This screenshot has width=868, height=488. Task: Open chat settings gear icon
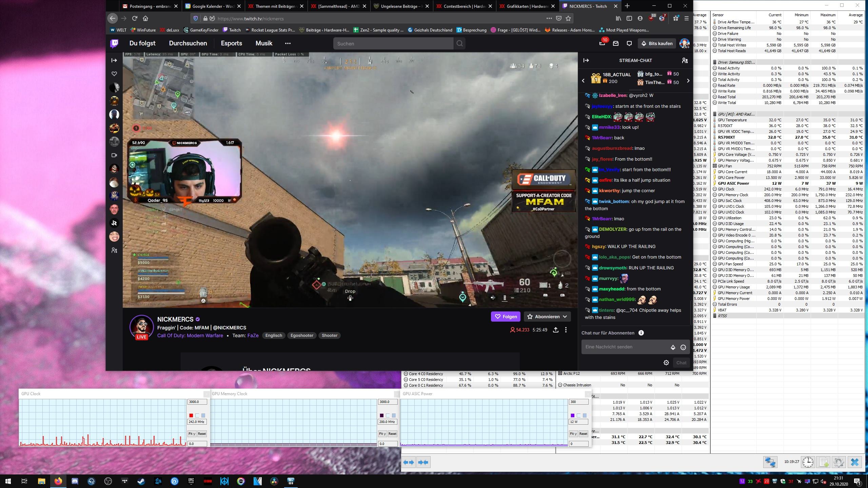tap(666, 363)
